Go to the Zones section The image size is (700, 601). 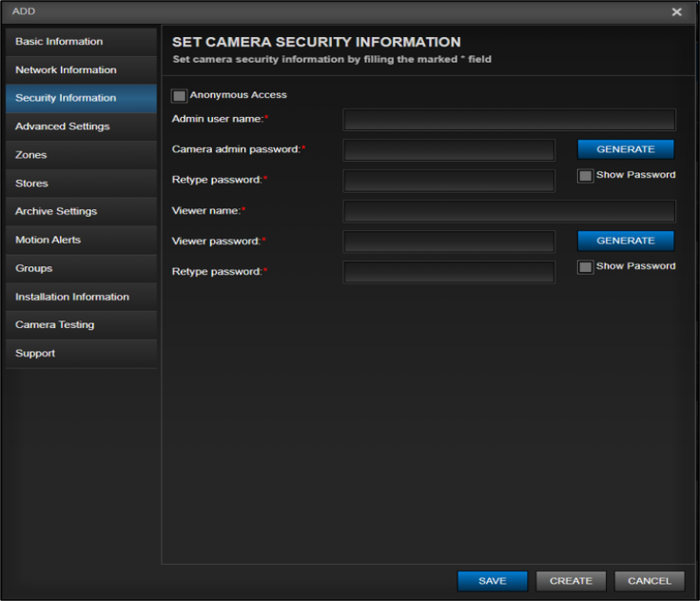pos(81,155)
